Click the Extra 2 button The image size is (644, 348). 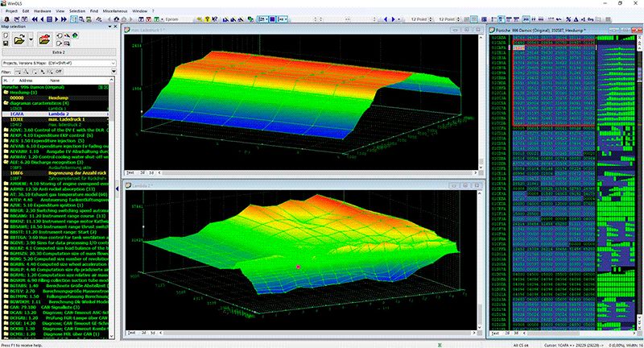58,52
